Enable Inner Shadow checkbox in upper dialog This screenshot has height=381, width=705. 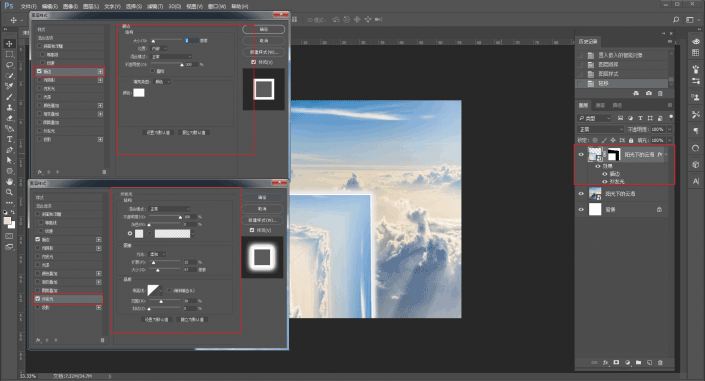point(39,80)
